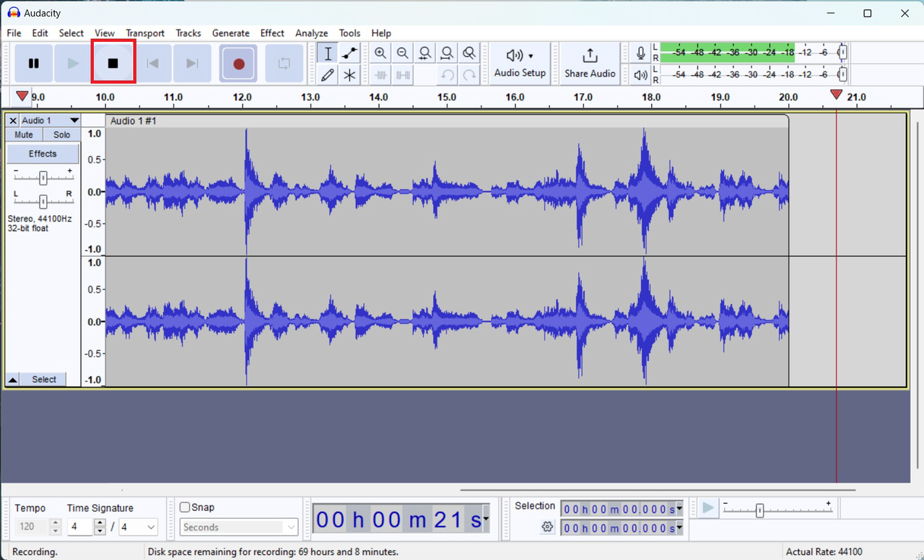Open the Audio 1 track name dropdown
Screen dimensions: 924x560
pos(74,121)
